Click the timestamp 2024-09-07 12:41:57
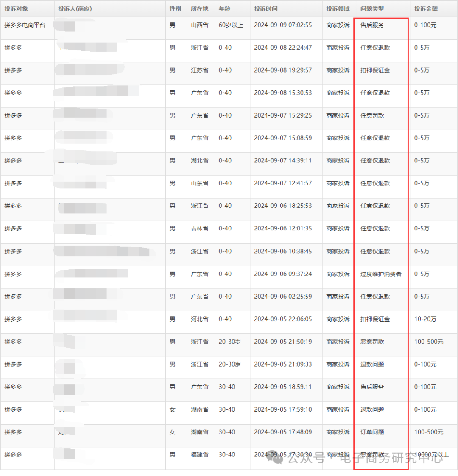 (x=283, y=183)
